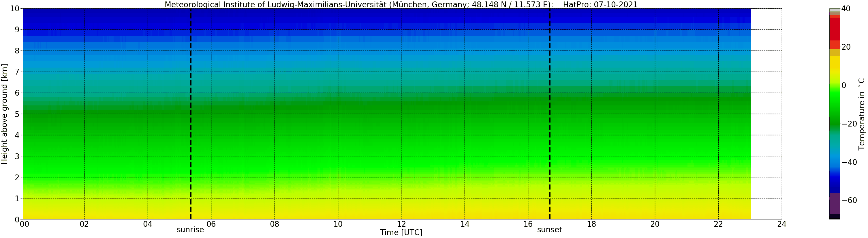This screenshot has width=868, height=238.
Task: Click the "06" time axis tick label
Action: (x=211, y=224)
